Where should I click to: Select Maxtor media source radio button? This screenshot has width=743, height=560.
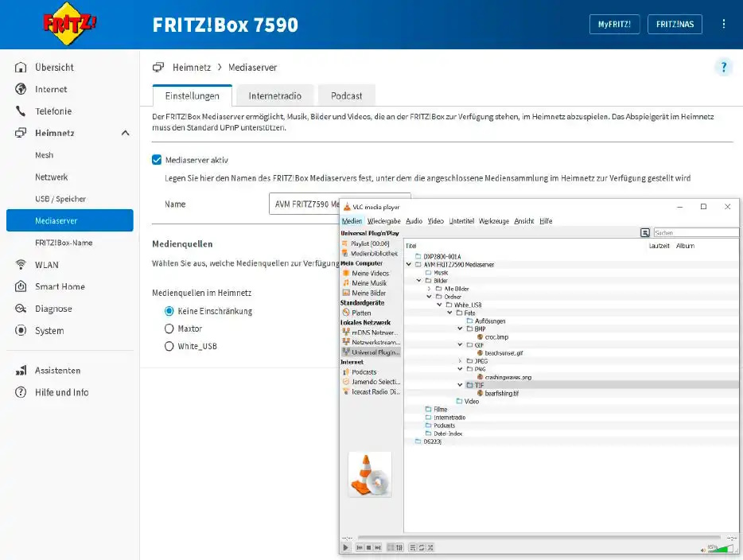tap(169, 329)
